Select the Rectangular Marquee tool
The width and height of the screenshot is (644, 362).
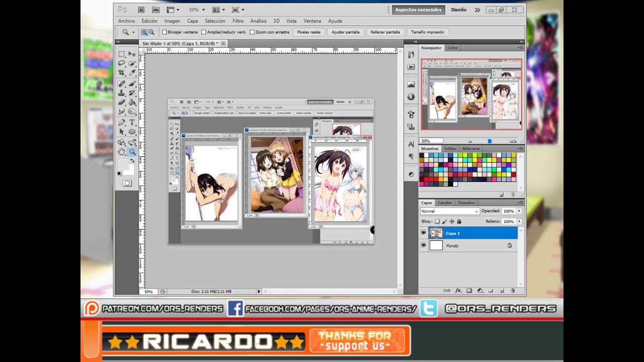pos(122,54)
